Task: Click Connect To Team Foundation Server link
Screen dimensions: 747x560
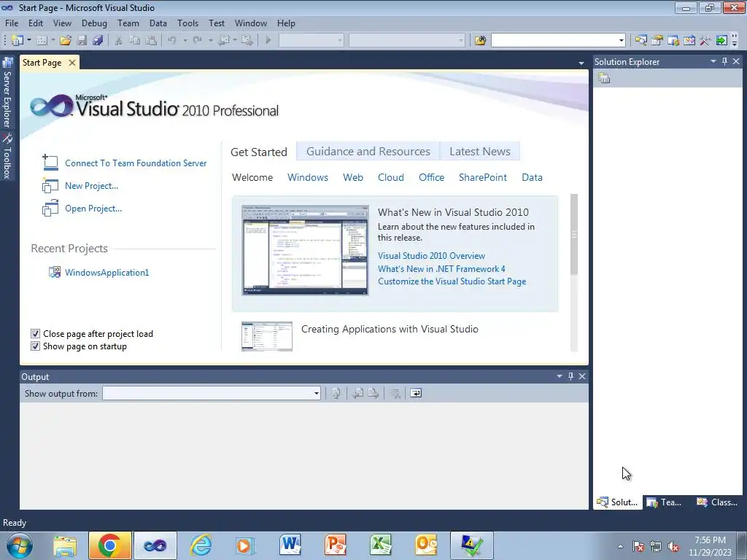Action: tap(136, 163)
